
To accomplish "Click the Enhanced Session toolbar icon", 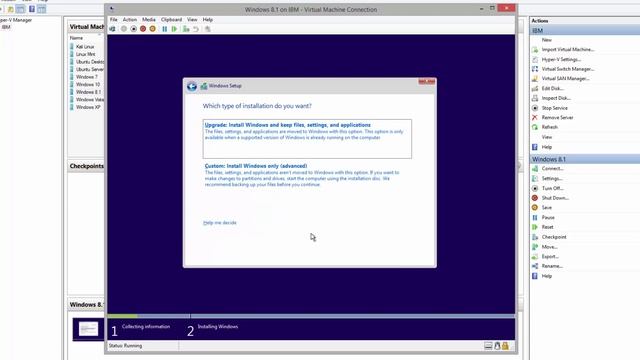I will [208, 29].
